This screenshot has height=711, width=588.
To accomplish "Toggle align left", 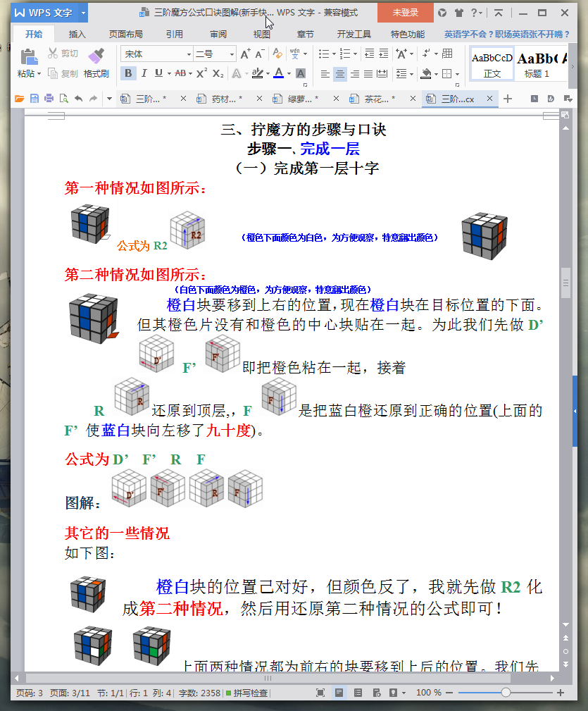I will (325, 73).
